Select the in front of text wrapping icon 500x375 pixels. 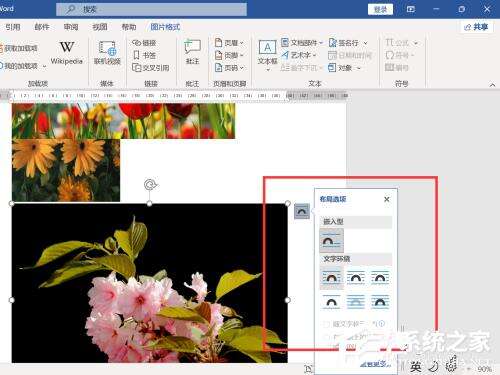[x=380, y=302]
